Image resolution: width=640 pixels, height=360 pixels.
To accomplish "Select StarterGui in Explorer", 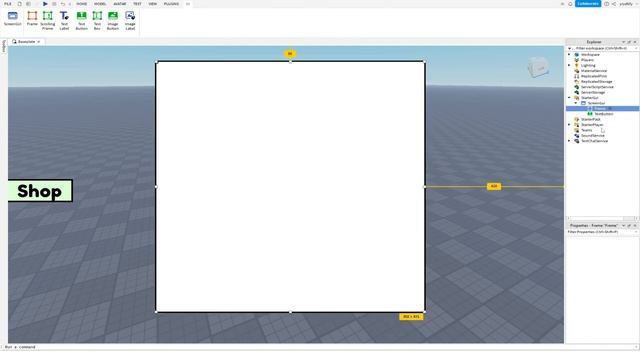I will 589,98.
